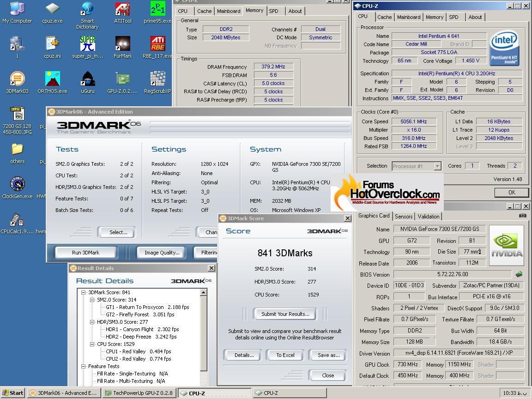
Task: Open RBE_117.exe ATI icon
Action: click(x=157, y=48)
